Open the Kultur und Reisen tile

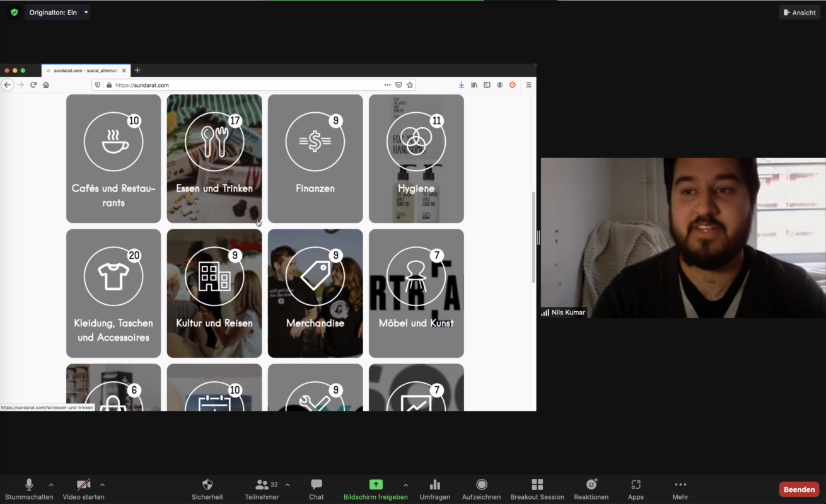(x=214, y=294)
